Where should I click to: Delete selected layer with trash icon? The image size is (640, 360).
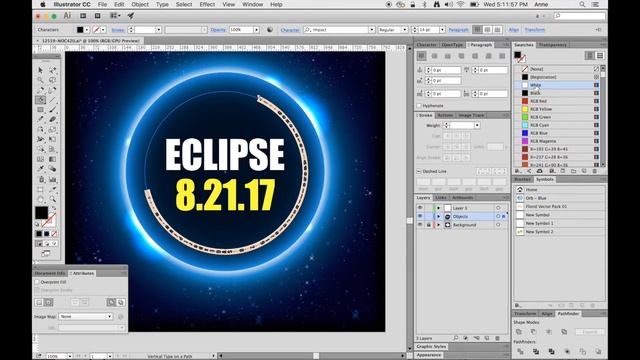click(497, 338)
